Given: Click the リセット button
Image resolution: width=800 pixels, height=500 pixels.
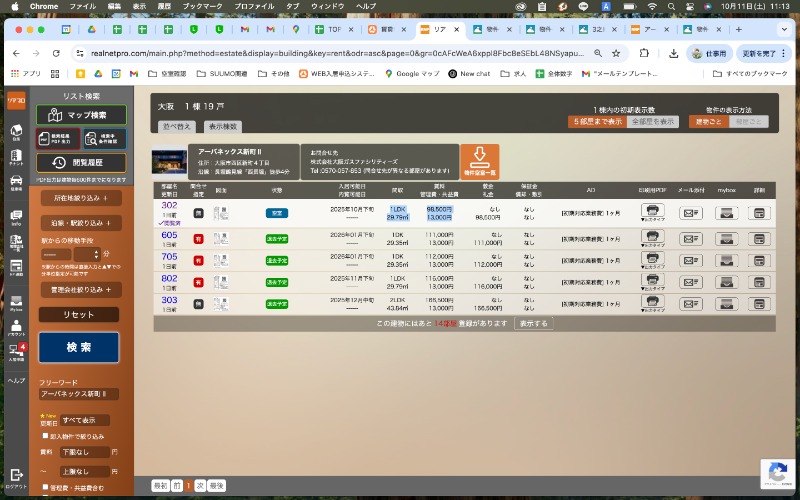Looking at the screenshot, I should [79, 314].
